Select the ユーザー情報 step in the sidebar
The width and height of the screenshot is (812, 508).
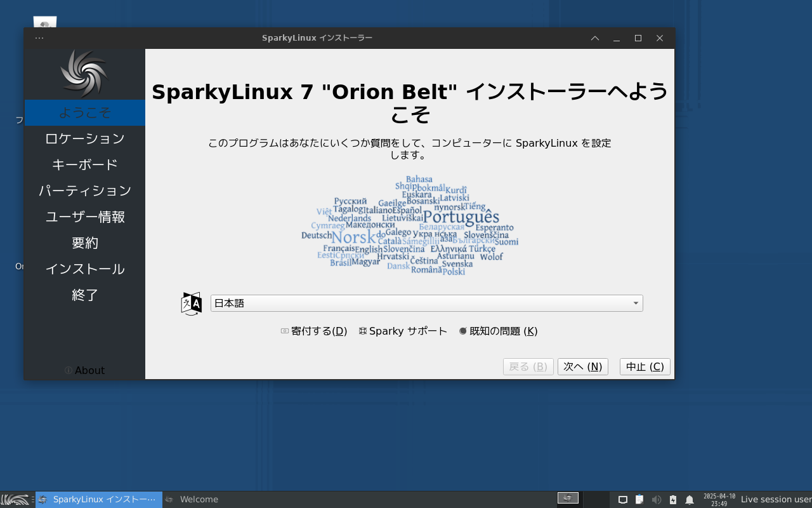coord(85,217)
